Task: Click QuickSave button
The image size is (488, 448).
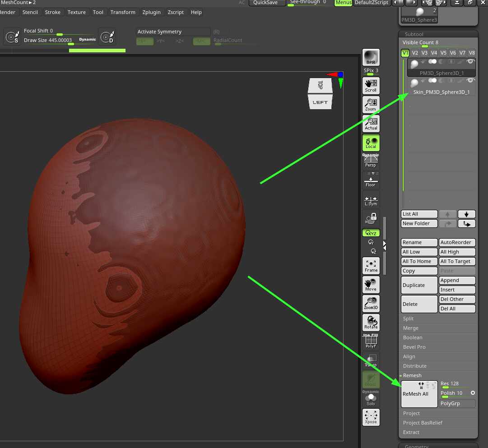Action: coord(267,3)
